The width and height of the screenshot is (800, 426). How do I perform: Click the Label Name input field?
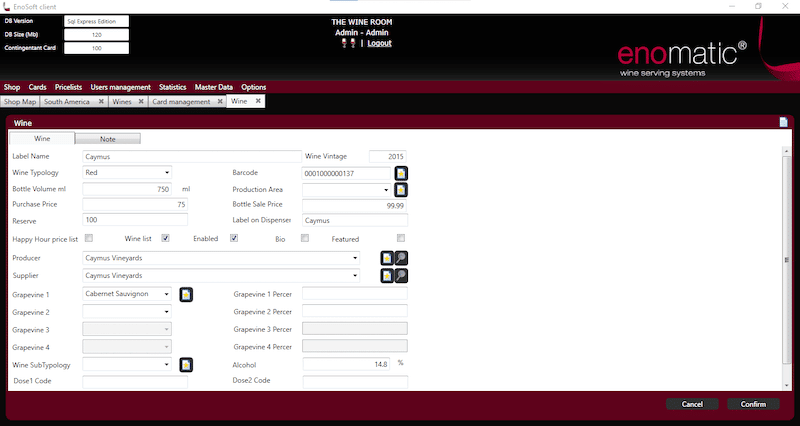tap(192, 157)
